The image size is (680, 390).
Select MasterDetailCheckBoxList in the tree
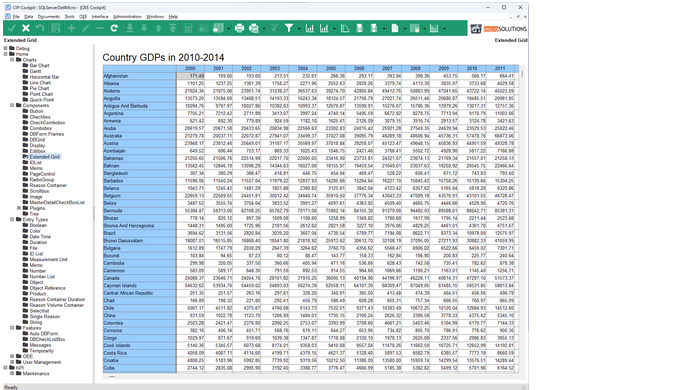(57, 203)
